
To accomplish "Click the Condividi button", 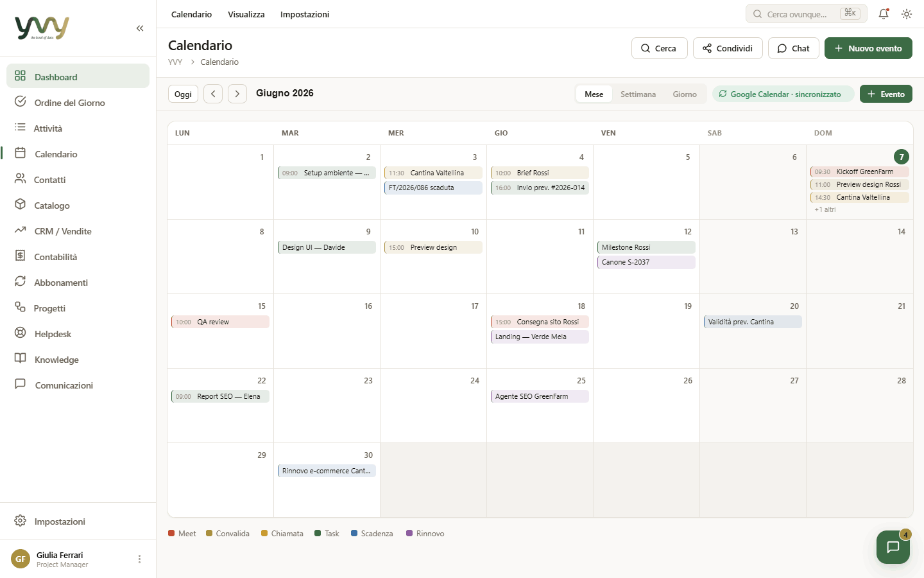I will pyautogui.click(x=728, y=48).
